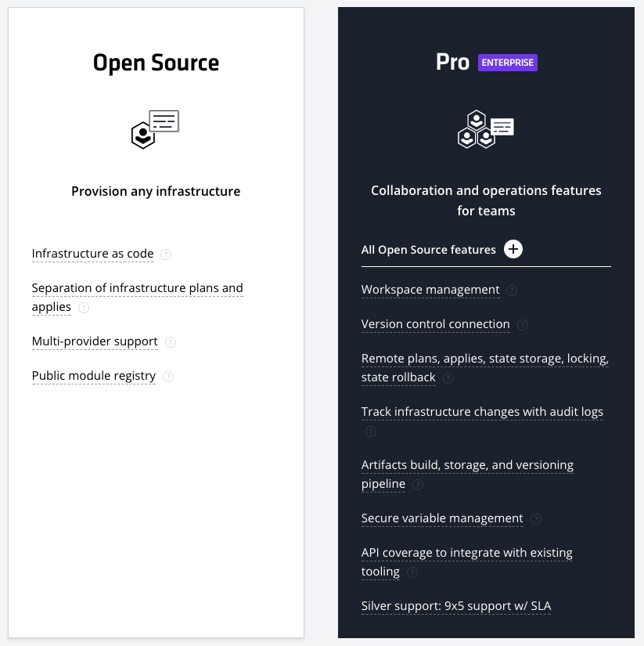Image resolution: width=644 pixels, height=646 pixels.
Task: Select Silver support 9x5 support link
Action: pyautogui.click(x=456, y=606)
